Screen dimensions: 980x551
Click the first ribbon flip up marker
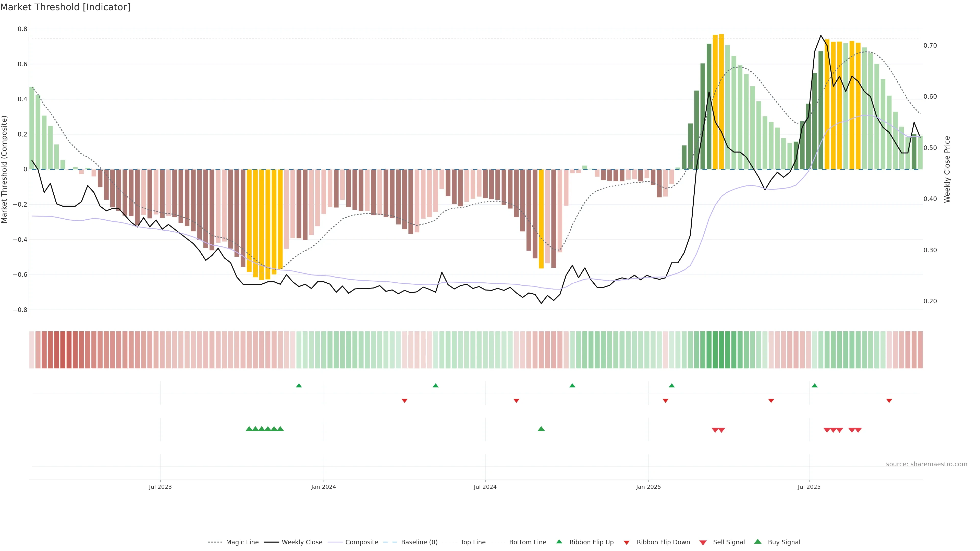click(x=299, y=386)
